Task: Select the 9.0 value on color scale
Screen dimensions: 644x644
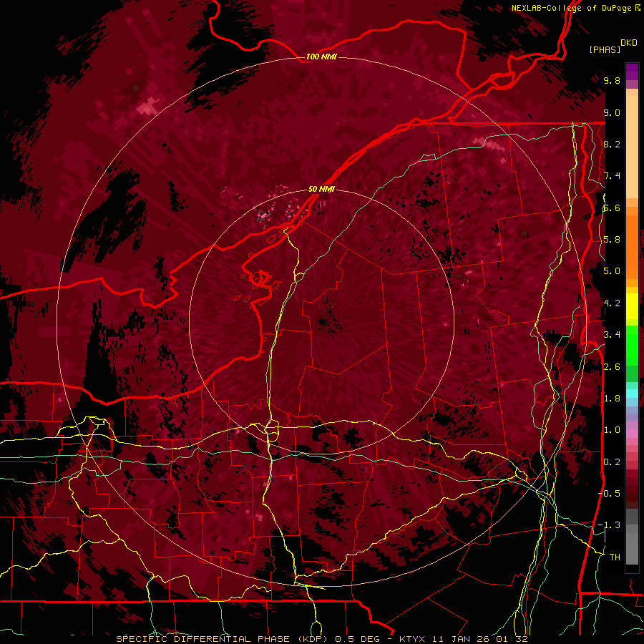Action: 612,112
